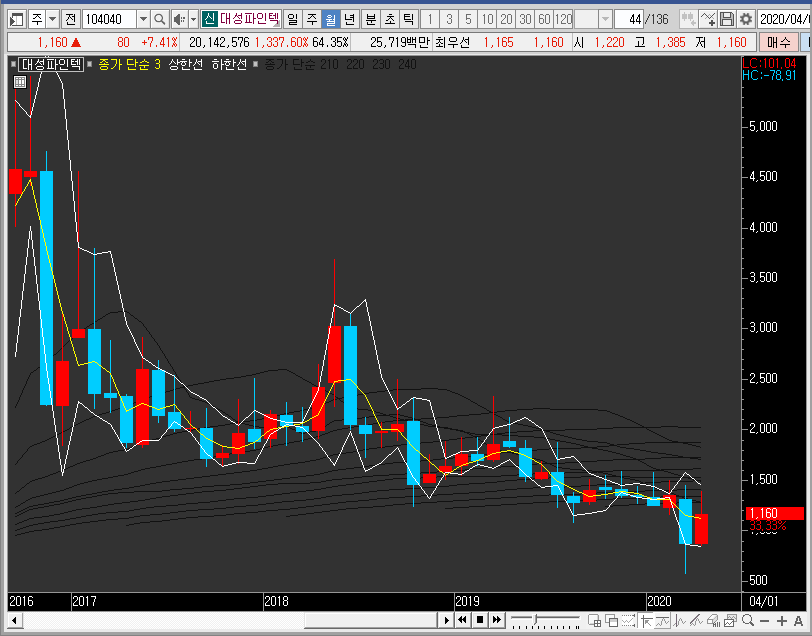812x636 pixels.
Task: Switch to minute chart 분
Action: coord(371,20)
